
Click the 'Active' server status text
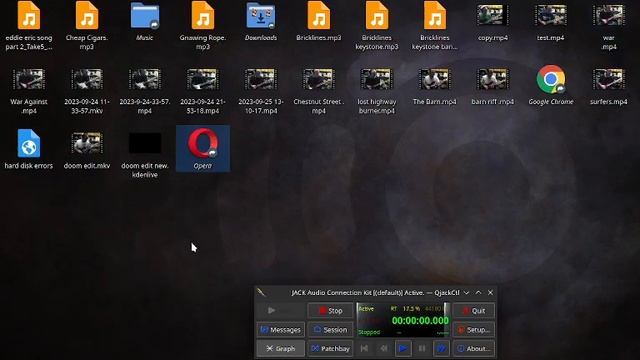click(366, 309)
